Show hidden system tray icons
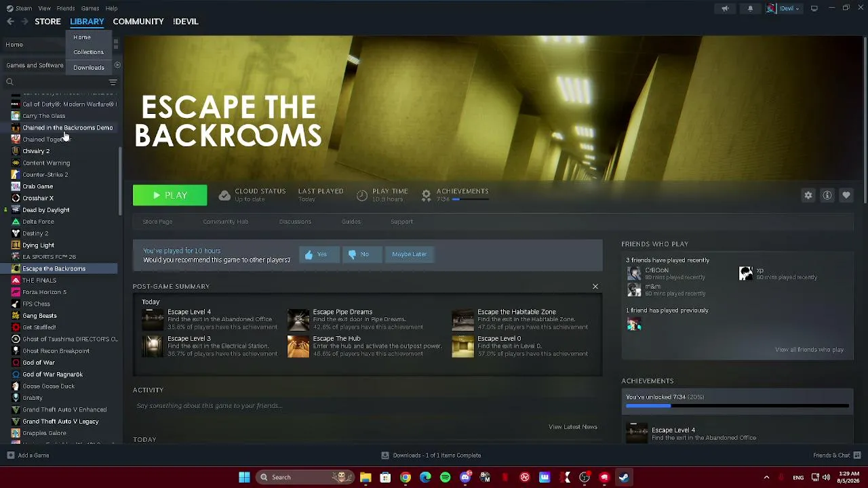 pos(766,477)
